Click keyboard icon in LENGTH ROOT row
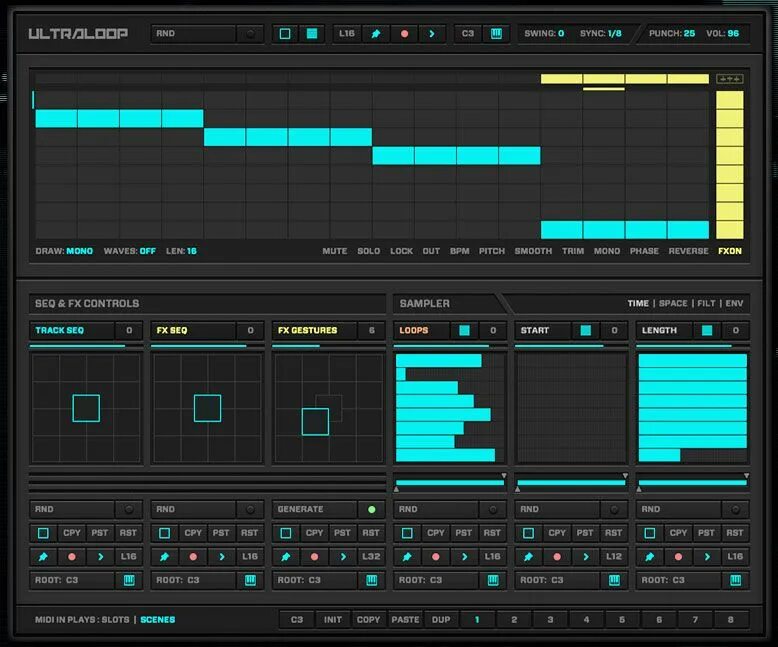Image resolution: width=778 pixels, height=647 pixels. 735,580
